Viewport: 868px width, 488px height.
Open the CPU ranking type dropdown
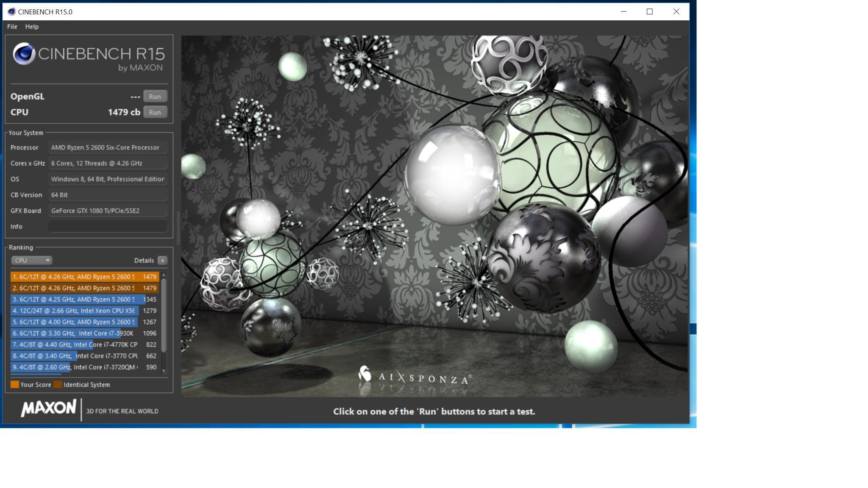[x=31, y=261]
